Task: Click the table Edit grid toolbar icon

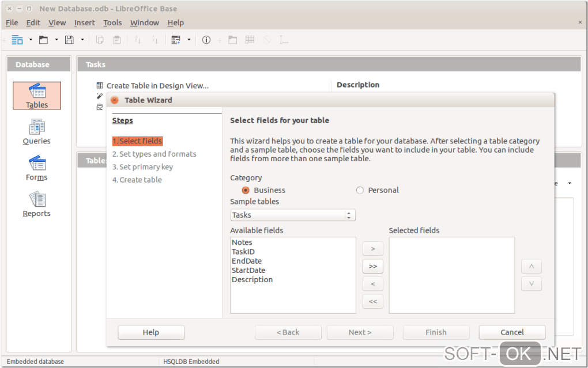Action: tap(250, 39)
